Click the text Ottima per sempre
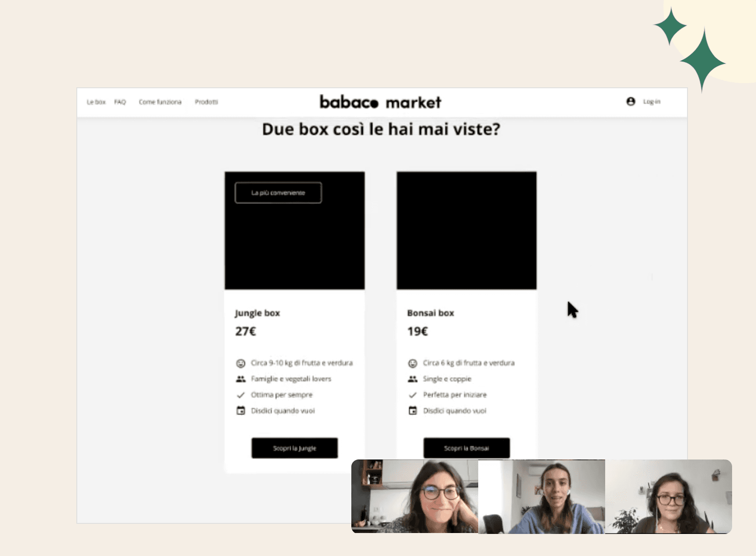756x556 pixels. 281,395
